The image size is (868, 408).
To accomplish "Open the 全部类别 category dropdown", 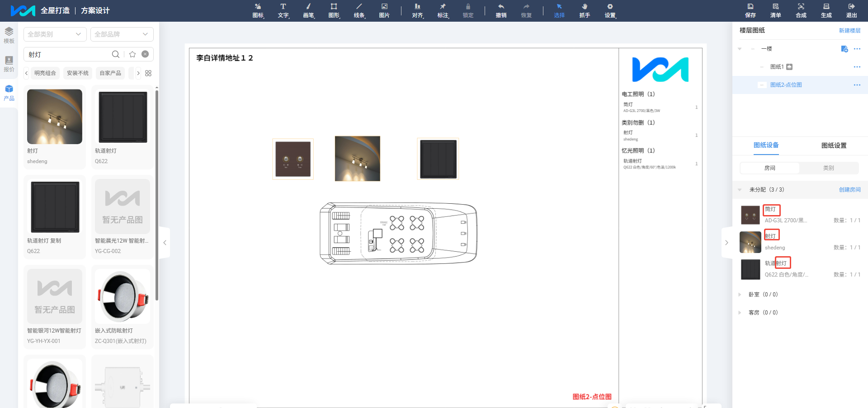I will (x=55, y=34).
